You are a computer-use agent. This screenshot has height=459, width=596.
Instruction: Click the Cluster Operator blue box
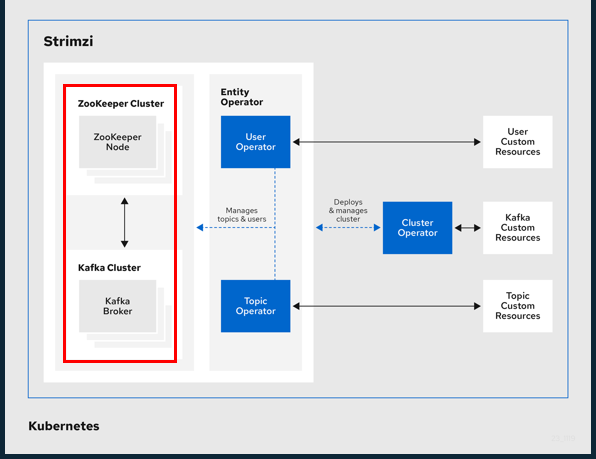pyautogui.click(x=417, y=228)
